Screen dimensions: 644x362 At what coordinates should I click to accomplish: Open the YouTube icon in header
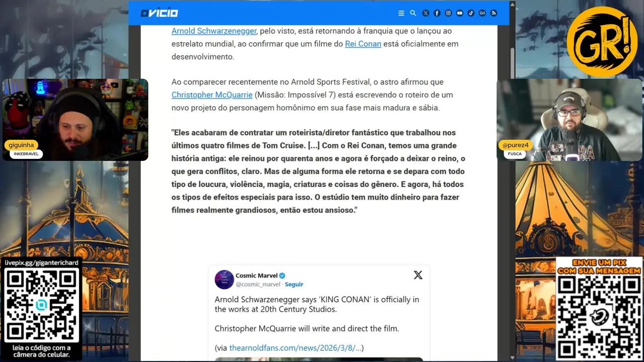[459, 13]
